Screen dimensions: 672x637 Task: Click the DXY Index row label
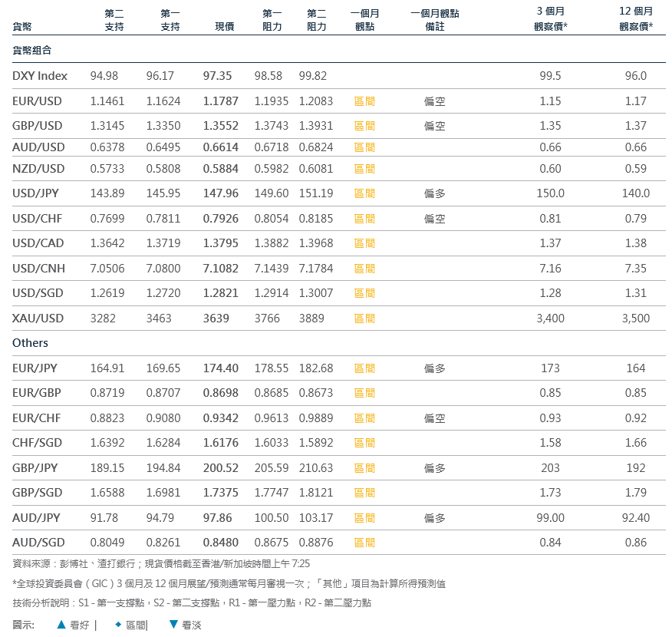pos(40,76)
